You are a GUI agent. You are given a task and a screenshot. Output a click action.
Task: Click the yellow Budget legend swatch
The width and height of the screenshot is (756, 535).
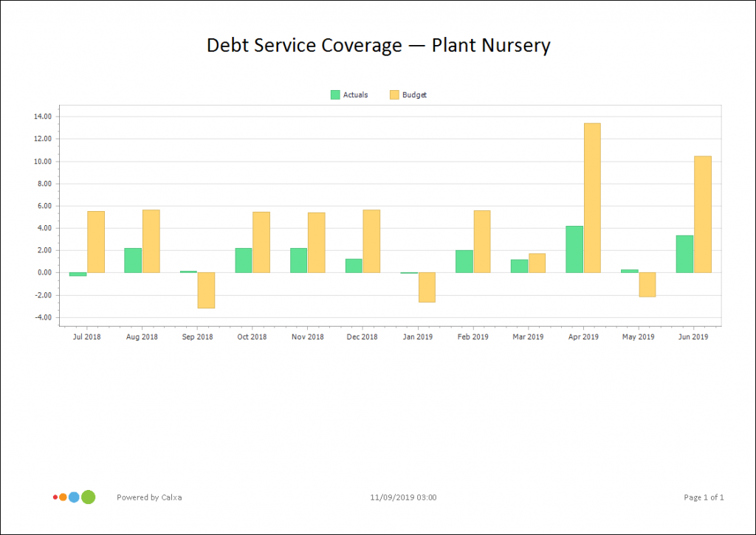[394, 94]
